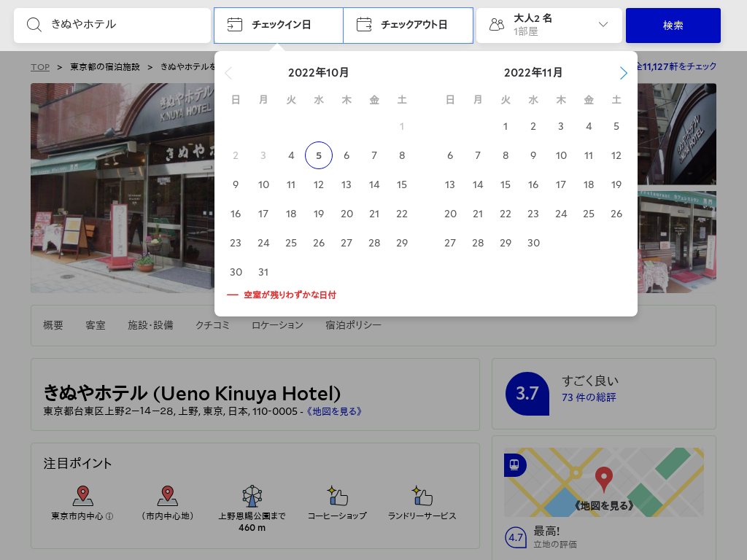Click the ランドリーサービス label
Screen dimensions: 747x560
point(422,516)
